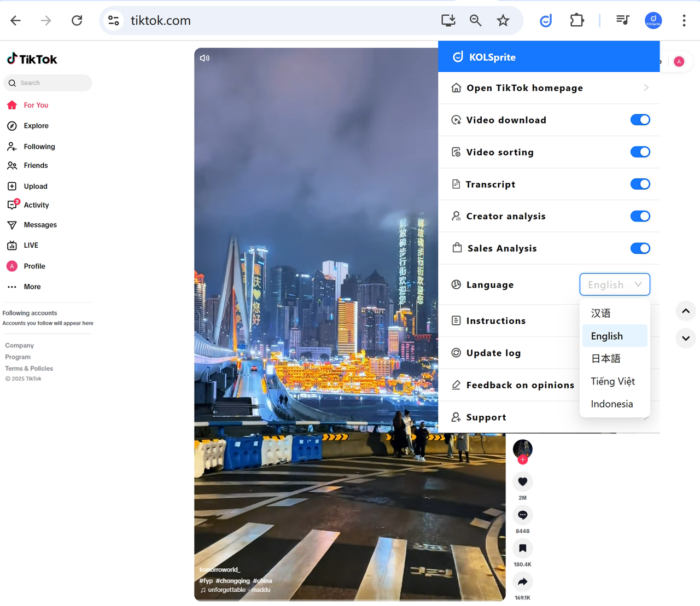This screenshot has height=606, width=700.
Task: Like the video with the heart icon
Action: click(x=523, y=482)
